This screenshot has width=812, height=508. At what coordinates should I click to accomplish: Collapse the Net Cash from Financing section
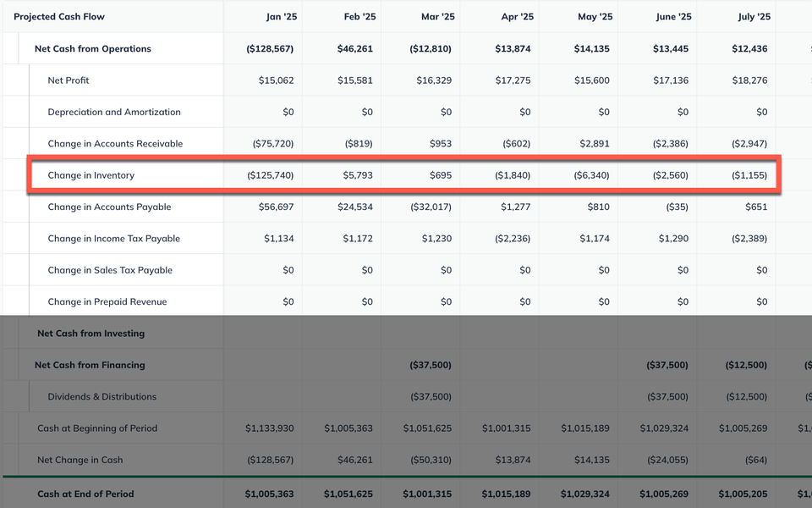90,365
